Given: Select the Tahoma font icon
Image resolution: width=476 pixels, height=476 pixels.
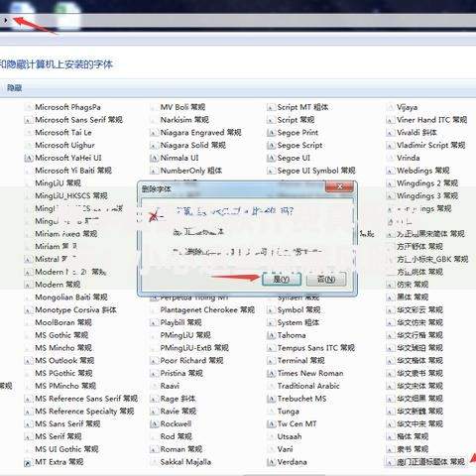Looking at the screenshot, I should pos(271,336).
